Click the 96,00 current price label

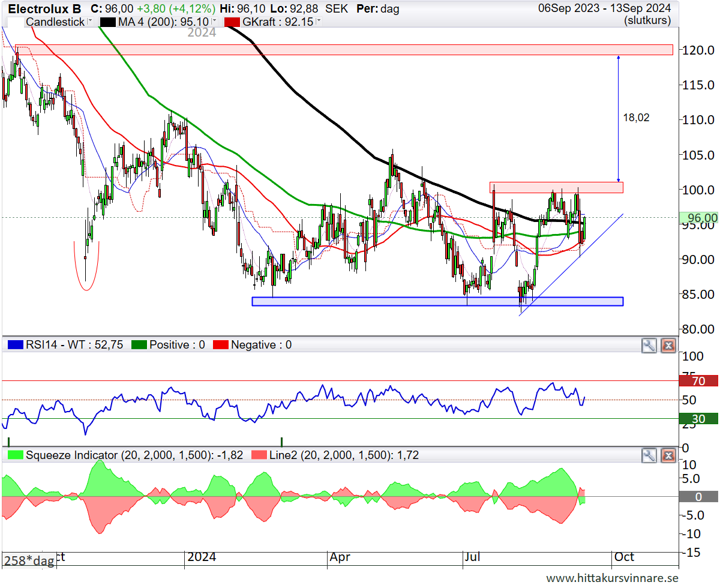[x=698, y=218]
